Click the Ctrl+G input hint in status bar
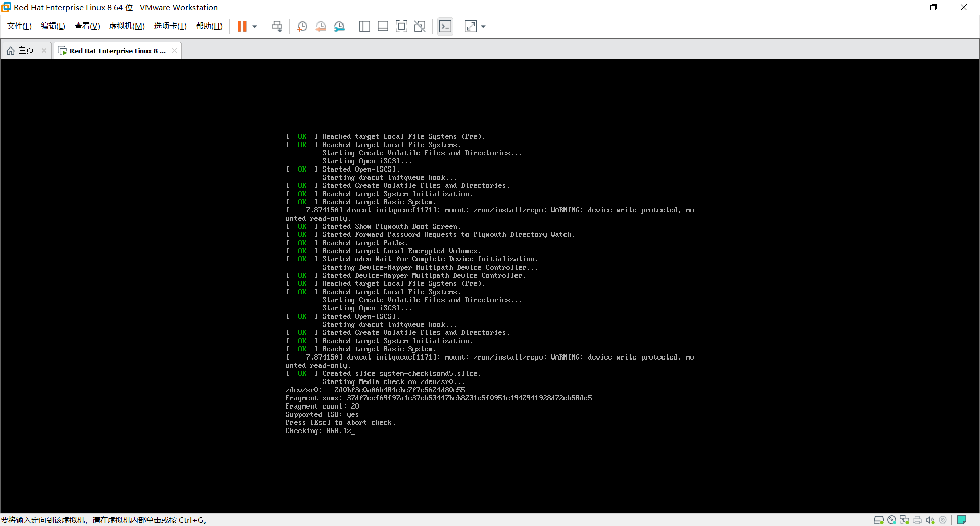This screenshot has width=980, height=526. pyautogui.click(x=104, y=520)
